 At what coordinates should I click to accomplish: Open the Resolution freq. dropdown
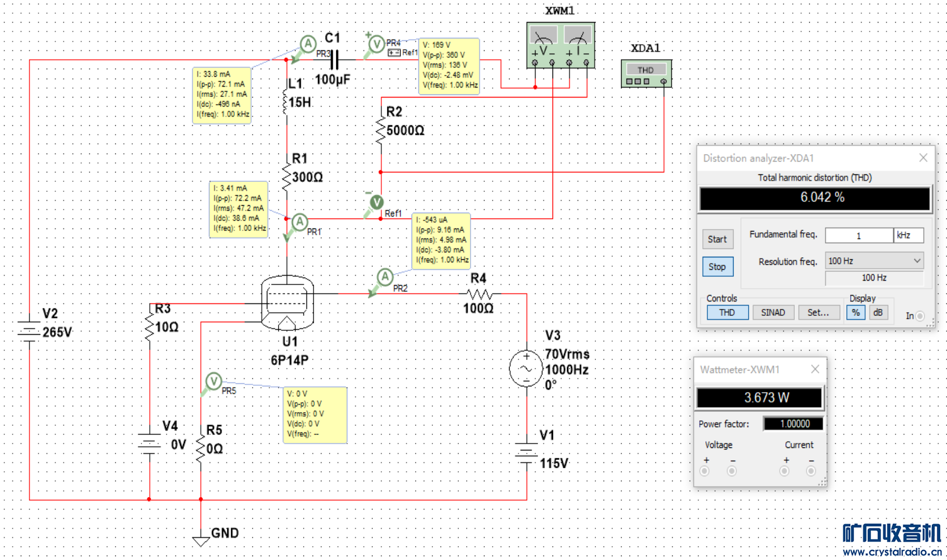click(874, 261)
